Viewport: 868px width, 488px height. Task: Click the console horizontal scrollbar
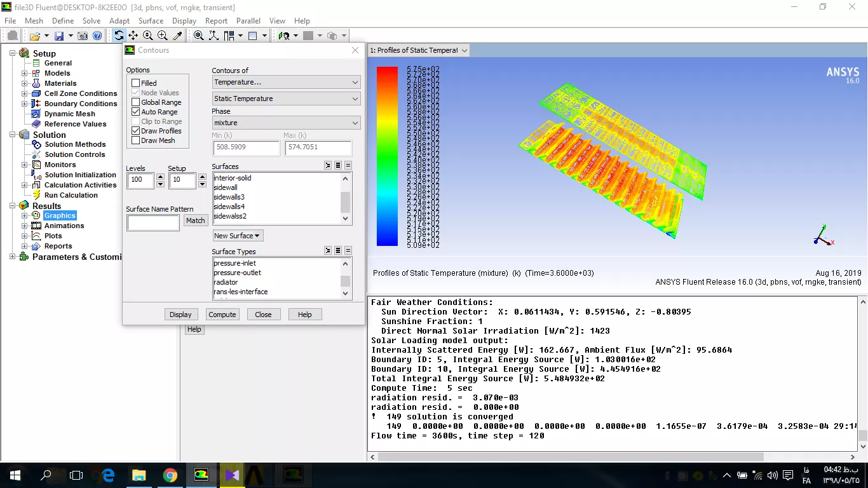point(571,457)
